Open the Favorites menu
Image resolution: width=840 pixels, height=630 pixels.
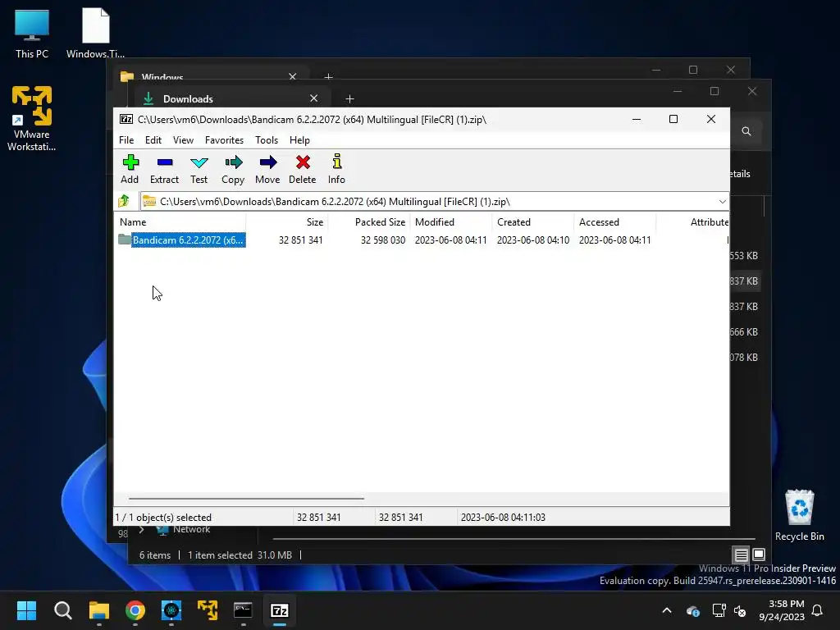coord(224,139)
